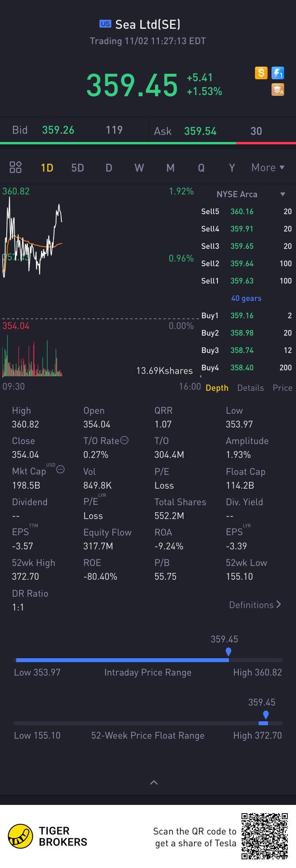Select the Details tab
Screen dimensions: 296x868
[251, 388]
